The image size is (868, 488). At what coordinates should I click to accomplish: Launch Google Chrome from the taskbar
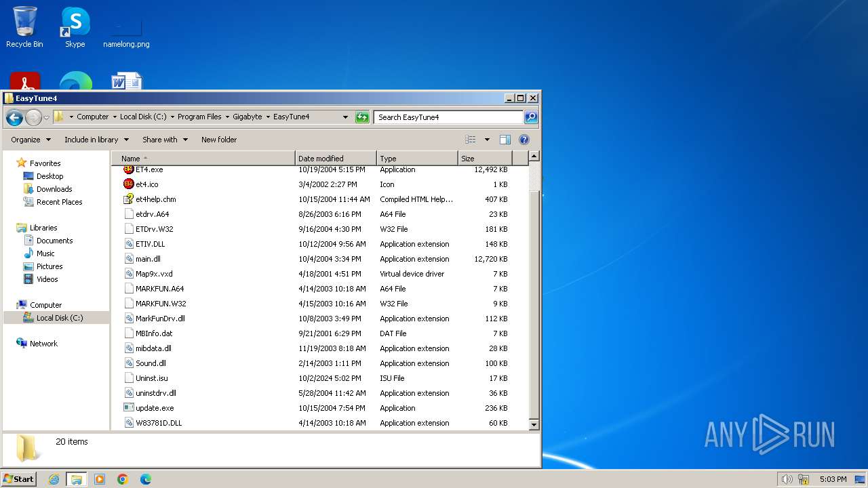[123, 479]
